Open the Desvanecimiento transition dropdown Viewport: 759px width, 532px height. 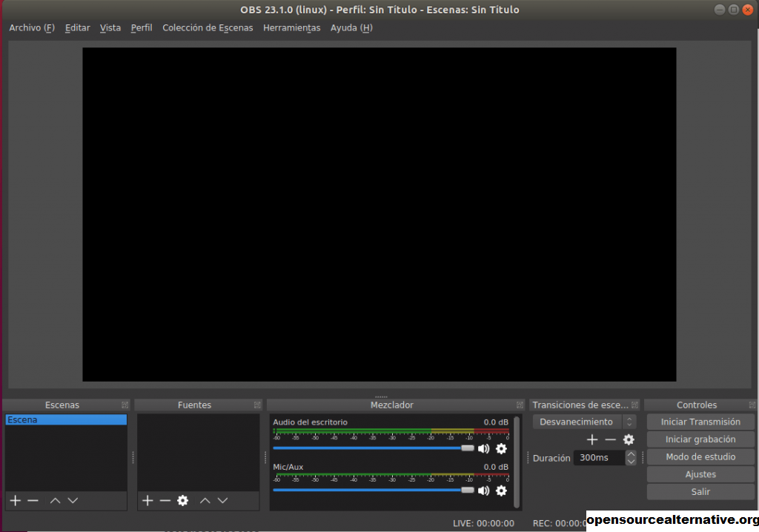(x=584, y=422)
